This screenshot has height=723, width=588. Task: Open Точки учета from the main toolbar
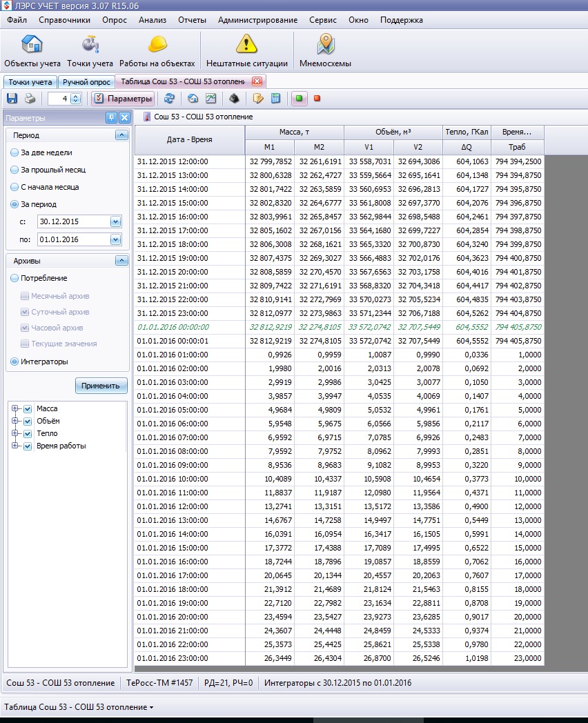(x=90, y=51)
